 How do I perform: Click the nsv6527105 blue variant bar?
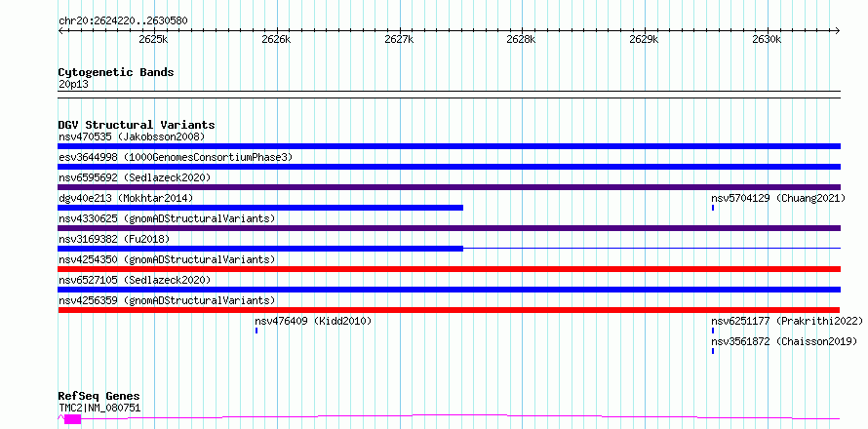(450, 290)
